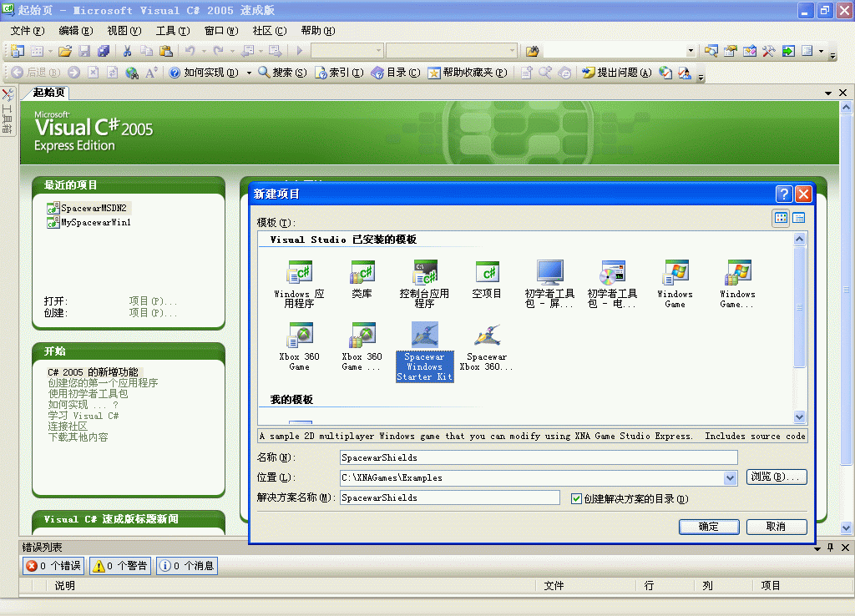The width and height of the screenshot is (855, 616).
Task: Click the Cut scissors toolbar icon
Action: 127,51
